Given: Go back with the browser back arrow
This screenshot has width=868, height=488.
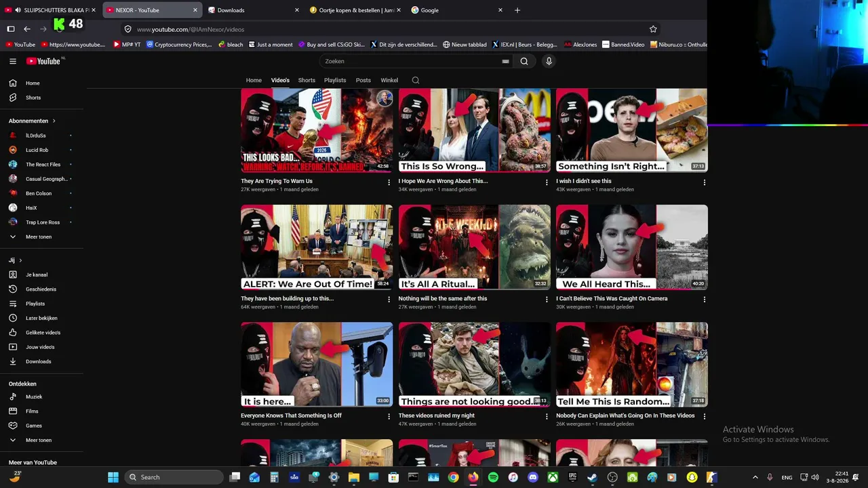Looking at the screenshot, I should 27,29.
